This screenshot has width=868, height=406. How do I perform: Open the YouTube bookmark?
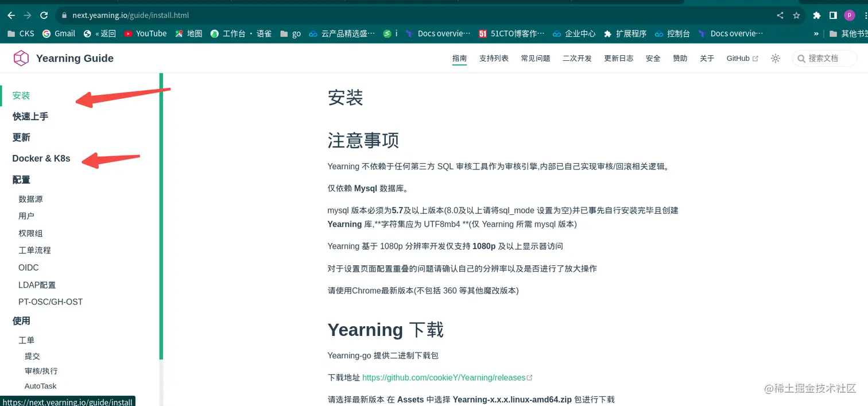(x=145, y=34)
